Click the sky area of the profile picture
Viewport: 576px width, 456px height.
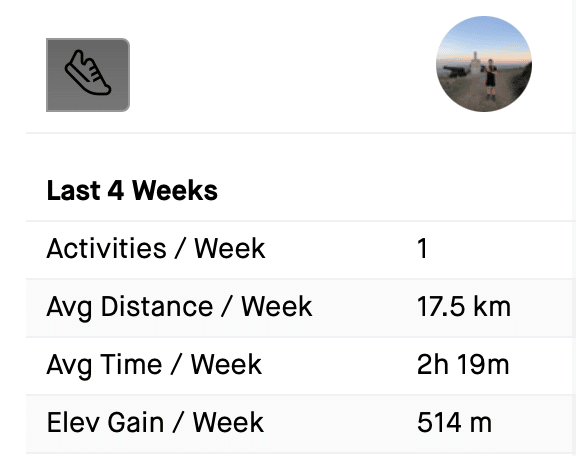(484, 33)
